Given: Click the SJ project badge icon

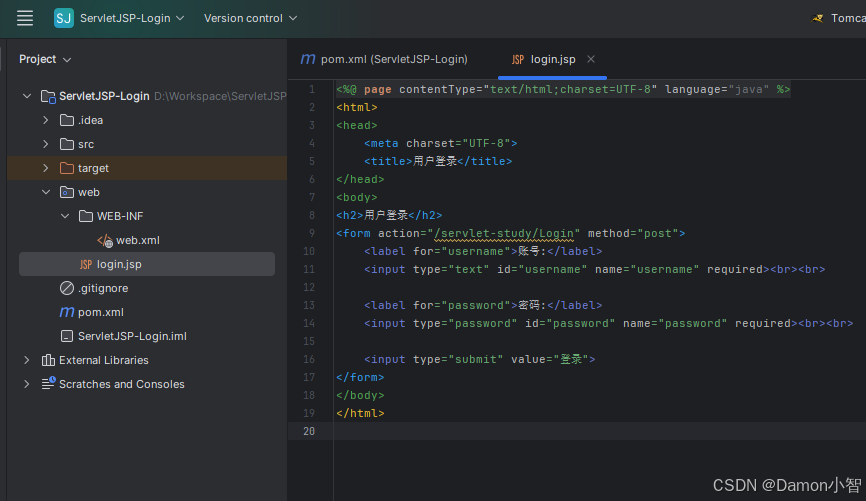Looking at the screenshot, I should pos(64,18).
